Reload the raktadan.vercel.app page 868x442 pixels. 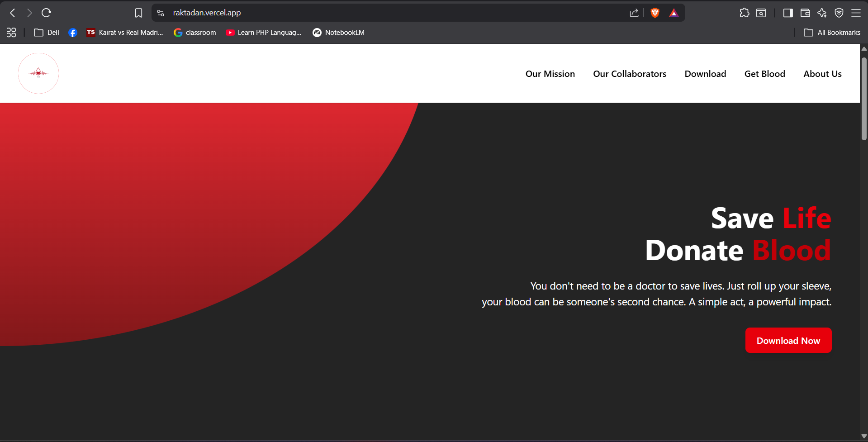[x=46, y=13]
